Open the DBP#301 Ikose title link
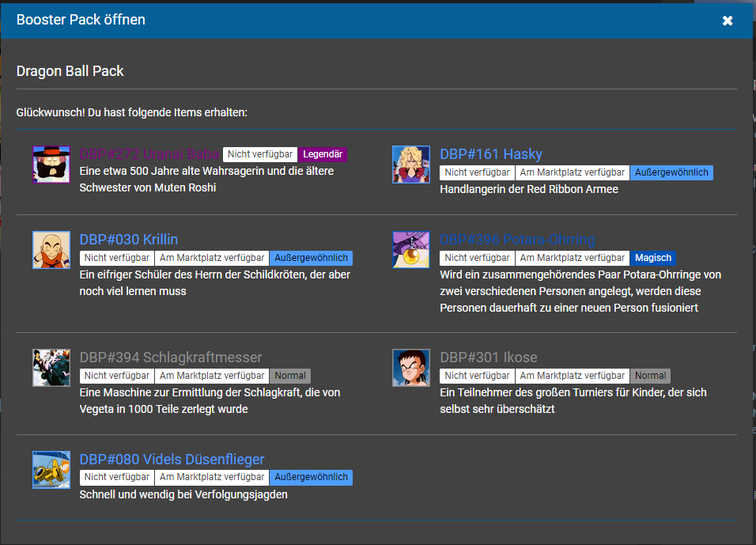 coord(489,357)
